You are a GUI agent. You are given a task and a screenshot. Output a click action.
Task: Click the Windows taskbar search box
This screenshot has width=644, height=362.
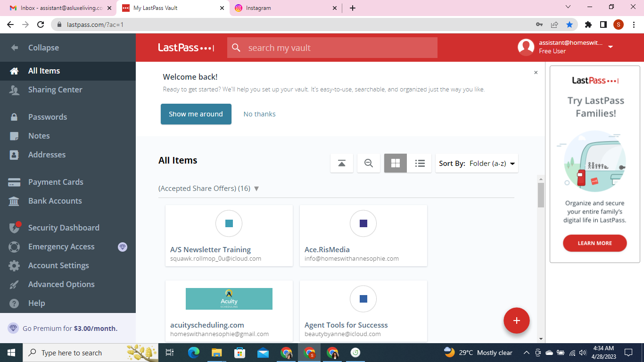[91, 353]
